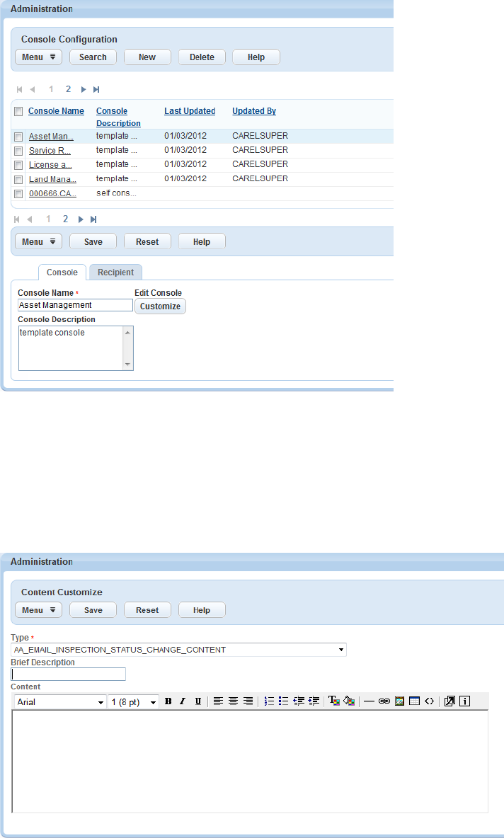The height and width of the screenshot is (838, 504).
Task: Align editor text to the right
Action: [x=248, y=701]
